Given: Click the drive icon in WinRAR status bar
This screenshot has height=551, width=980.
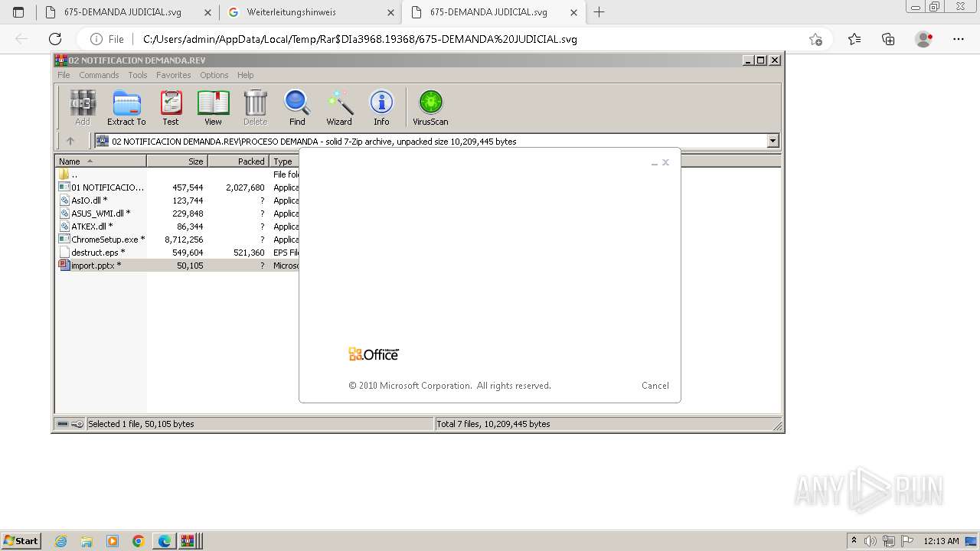Looking at the screenshot, I should click(x=63, y=424).
